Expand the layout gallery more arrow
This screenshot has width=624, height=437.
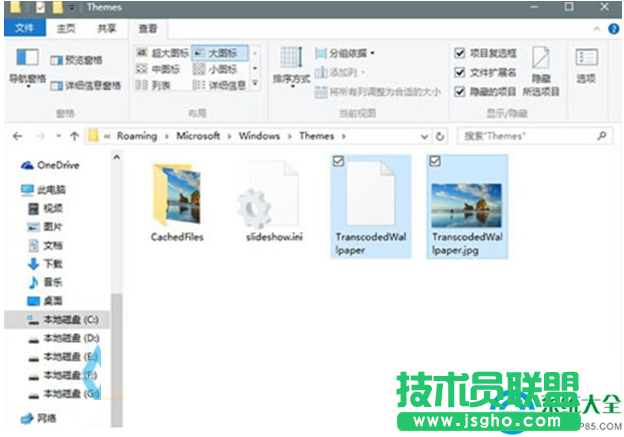point(255,84)
